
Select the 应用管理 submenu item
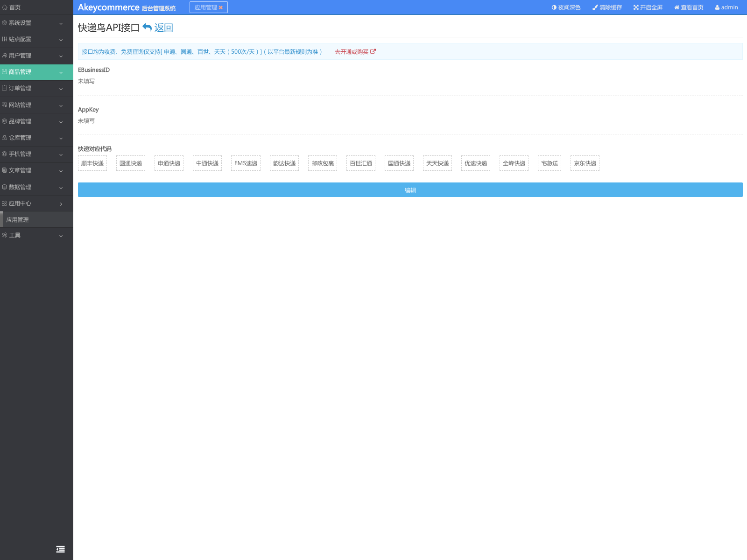tap(36, 220)
